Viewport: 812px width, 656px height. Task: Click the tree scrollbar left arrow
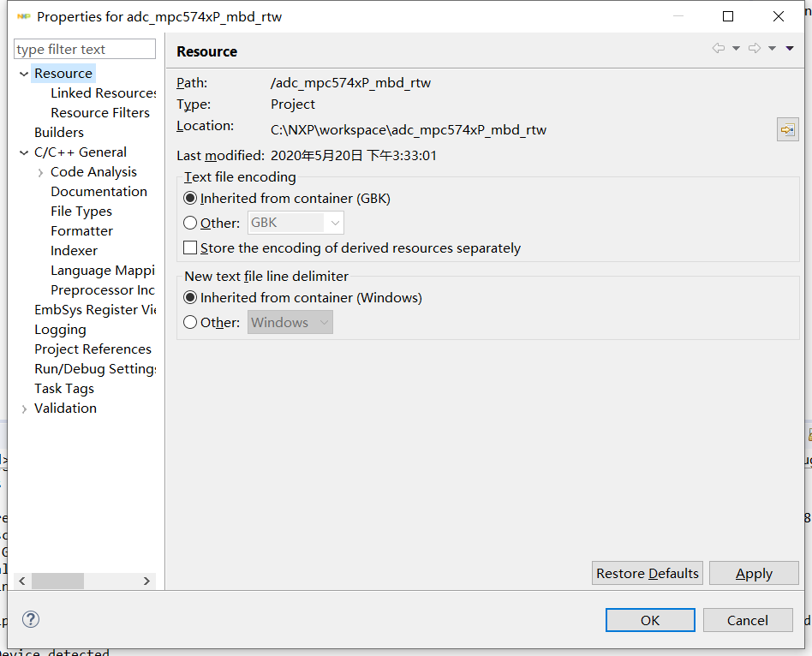tap(22, 581)
